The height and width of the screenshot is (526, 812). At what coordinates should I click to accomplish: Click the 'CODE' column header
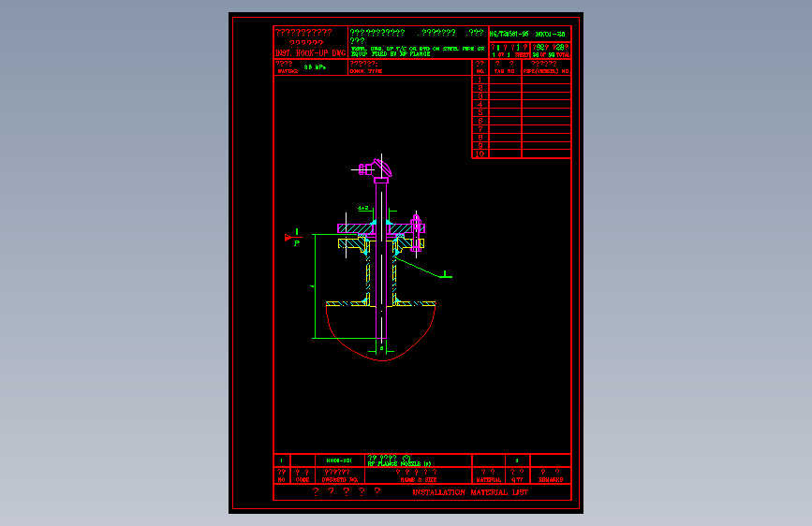coord(303,480)
